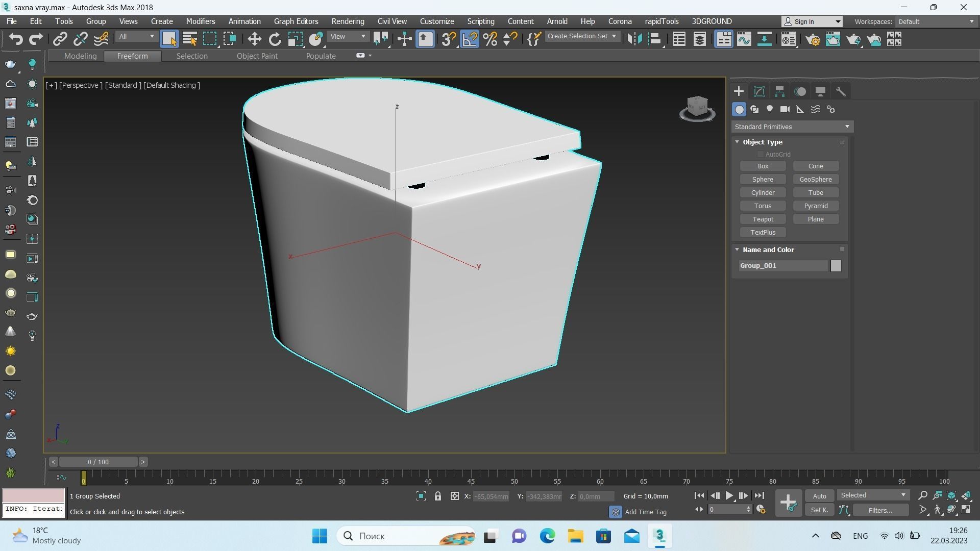Open the Graph Editors menu
This screenshot has width=980, height=551.
pyautogui.click(x=296, y=21)
